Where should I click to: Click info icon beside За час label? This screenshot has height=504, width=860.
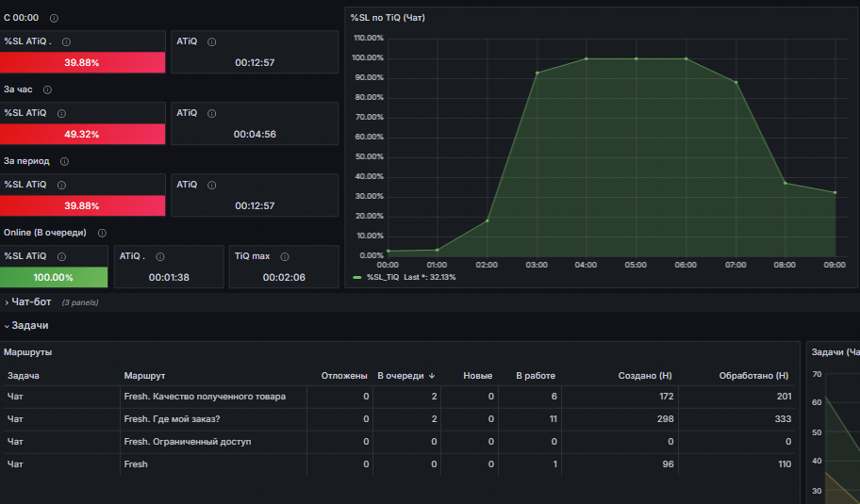point(47,89)
